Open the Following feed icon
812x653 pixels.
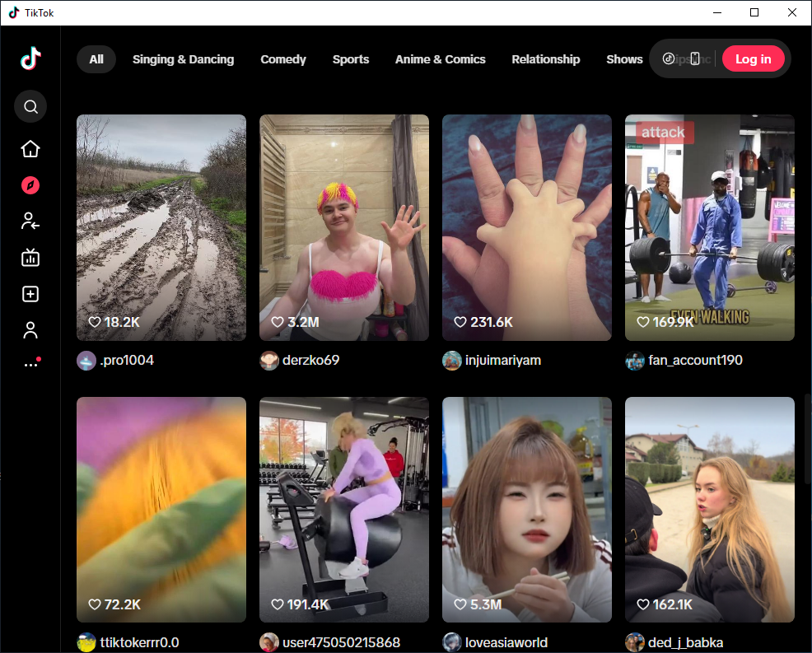coord(30,222)
